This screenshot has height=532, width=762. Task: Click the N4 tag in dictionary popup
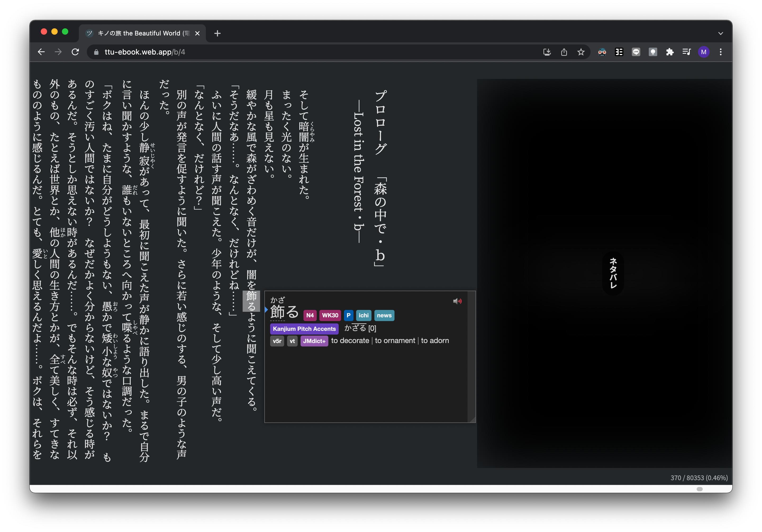[x=310, y=315]
